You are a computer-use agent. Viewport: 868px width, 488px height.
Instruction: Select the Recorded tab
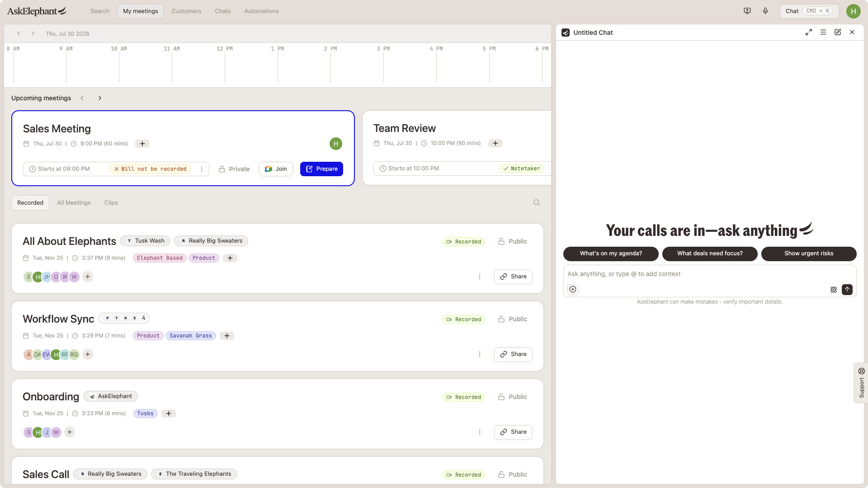click(x=30, y=202)
